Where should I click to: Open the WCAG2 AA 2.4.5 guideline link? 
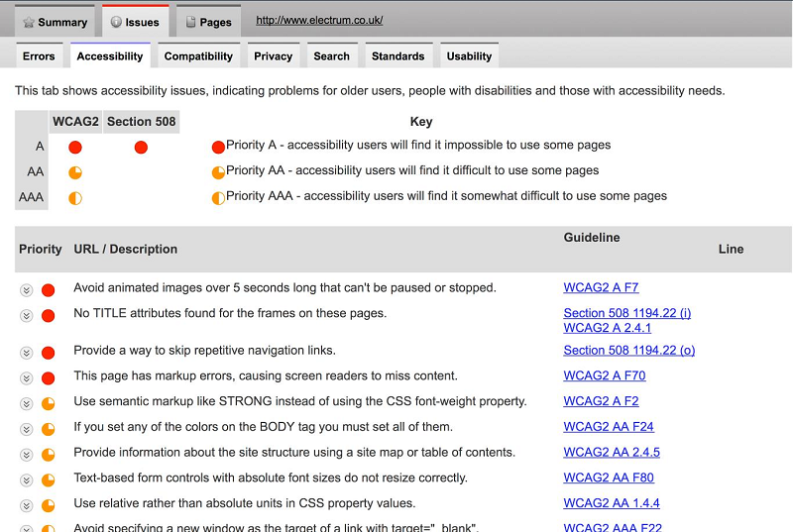612,452
